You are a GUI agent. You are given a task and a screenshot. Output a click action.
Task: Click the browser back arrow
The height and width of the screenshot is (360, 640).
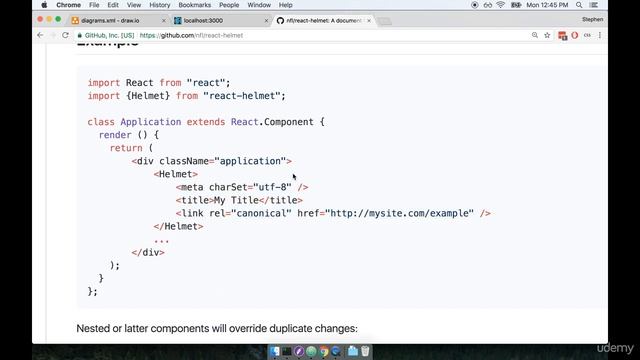[40, 35]
